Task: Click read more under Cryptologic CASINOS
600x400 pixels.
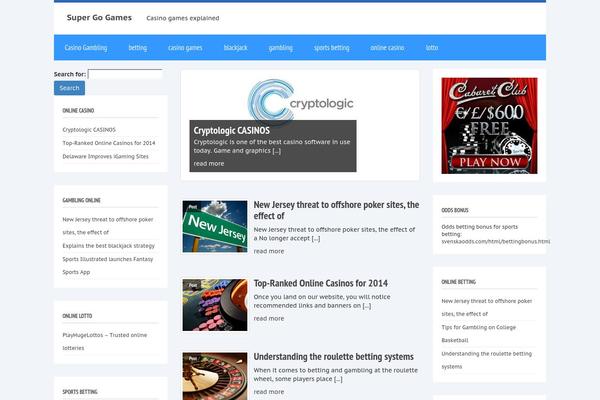Action: [x=209, y=163]
